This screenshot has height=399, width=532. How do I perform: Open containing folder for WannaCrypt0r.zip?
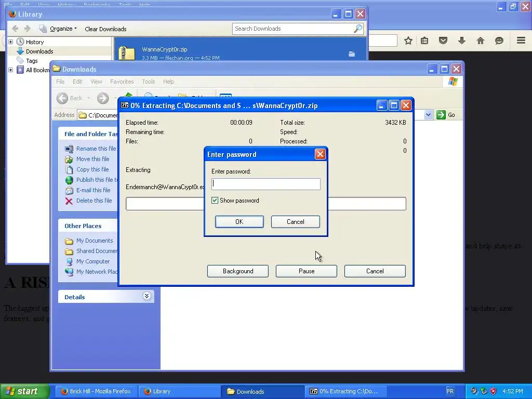coord(352,54)
